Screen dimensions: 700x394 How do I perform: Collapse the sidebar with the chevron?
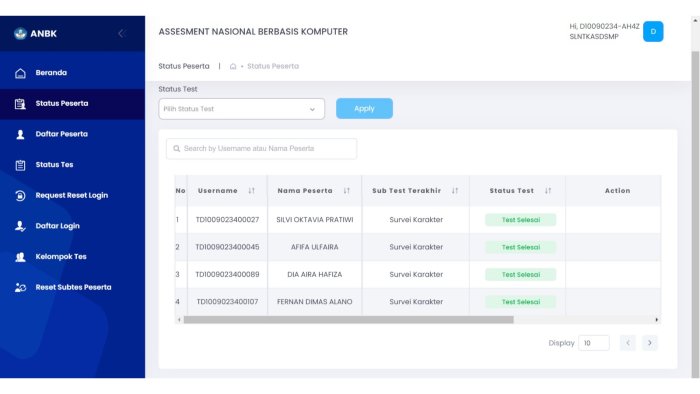(121, 33)
